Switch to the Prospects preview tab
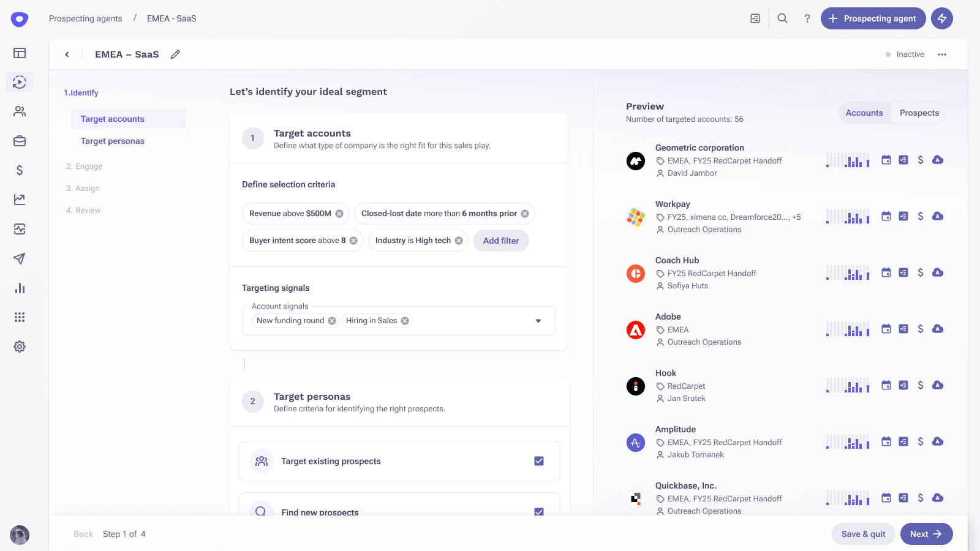 919,113
